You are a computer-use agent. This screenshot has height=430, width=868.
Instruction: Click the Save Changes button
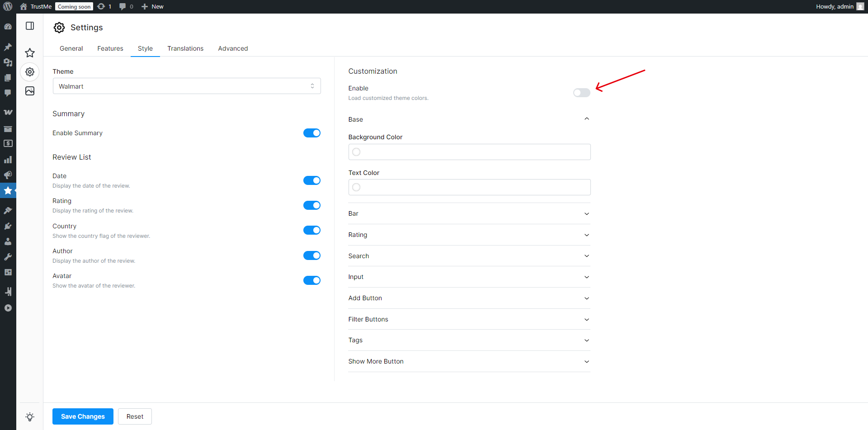[83, 416]
